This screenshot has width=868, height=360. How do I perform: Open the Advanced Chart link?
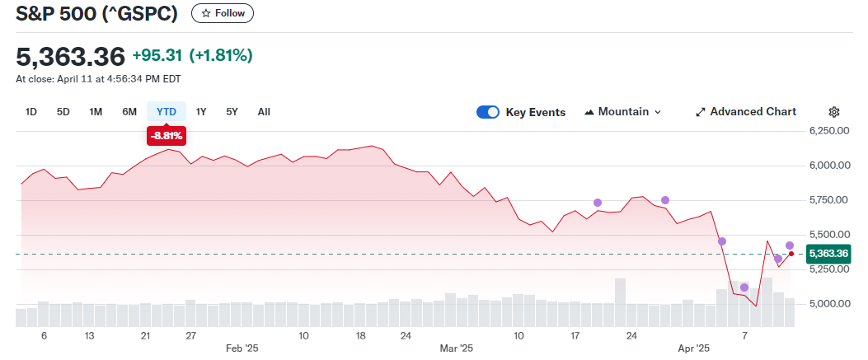point(746,112)
